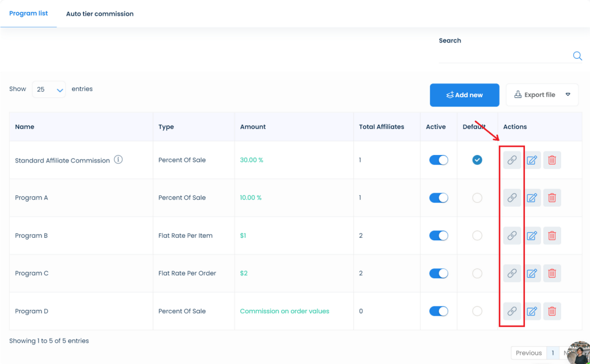
Task: Click the search magnifier icon
Action: 577,56
